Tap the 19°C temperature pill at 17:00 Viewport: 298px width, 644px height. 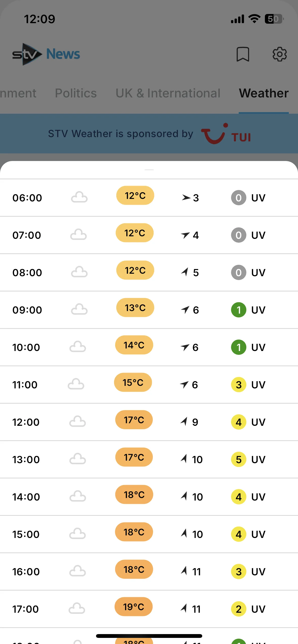click(x=134, y=607)
